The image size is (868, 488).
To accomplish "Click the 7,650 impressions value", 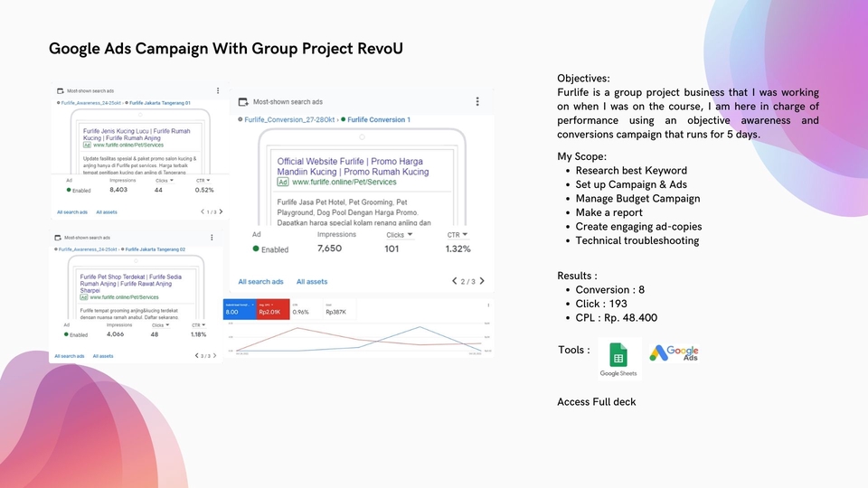I will [x=329, y=249].
